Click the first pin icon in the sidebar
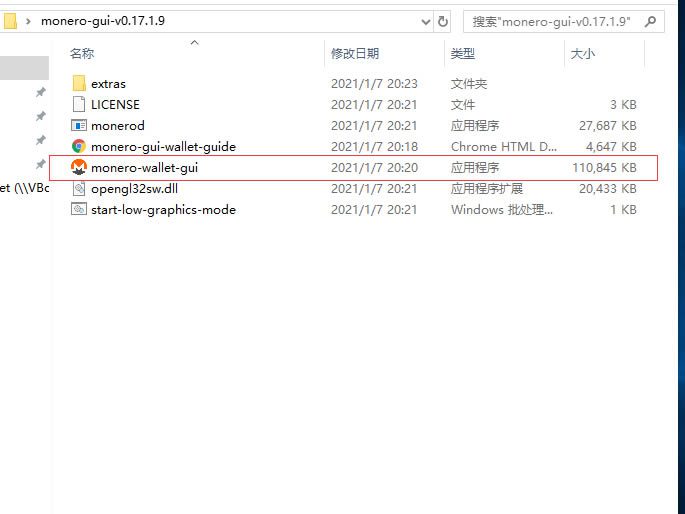This screenshot has width=685, height=514. coord(40,92)
